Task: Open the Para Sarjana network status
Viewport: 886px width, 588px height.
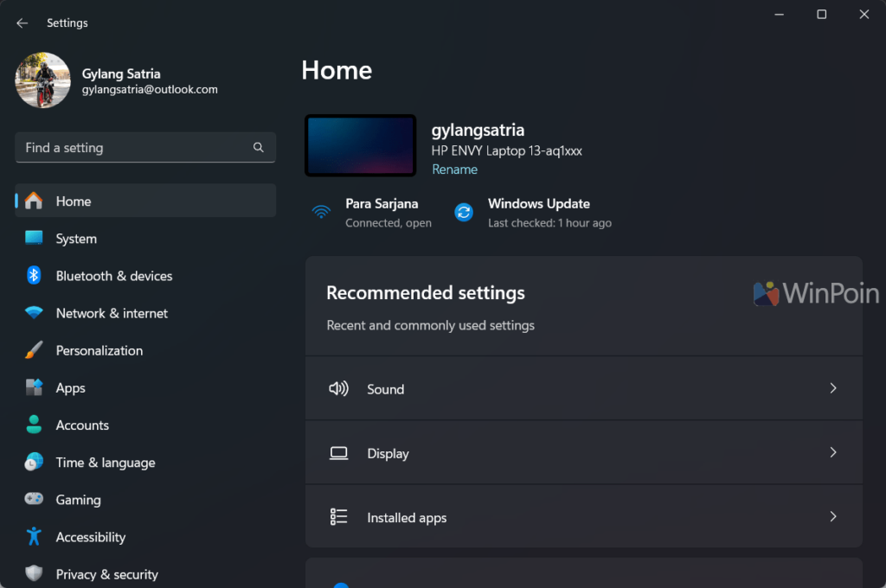Action: pos(371,213)
